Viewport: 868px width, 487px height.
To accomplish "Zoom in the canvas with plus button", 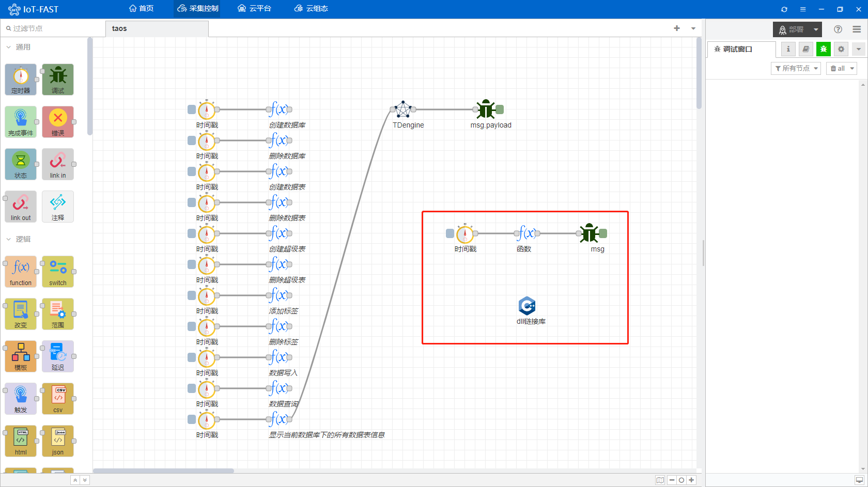I will tap(691, 480).
